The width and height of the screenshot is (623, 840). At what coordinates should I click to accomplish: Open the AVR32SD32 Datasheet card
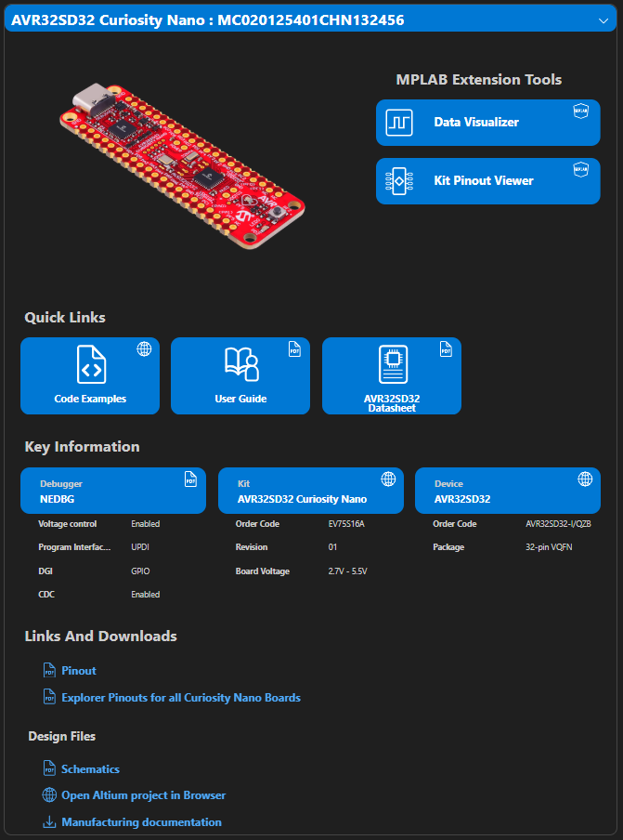pyautogui.click(x=392, y=375)
